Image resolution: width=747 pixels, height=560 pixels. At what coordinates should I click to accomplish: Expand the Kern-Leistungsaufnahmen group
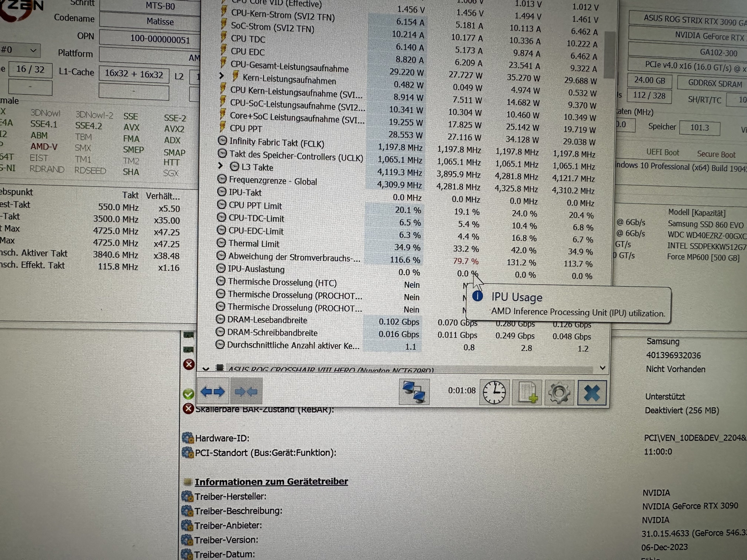point(222,76)
